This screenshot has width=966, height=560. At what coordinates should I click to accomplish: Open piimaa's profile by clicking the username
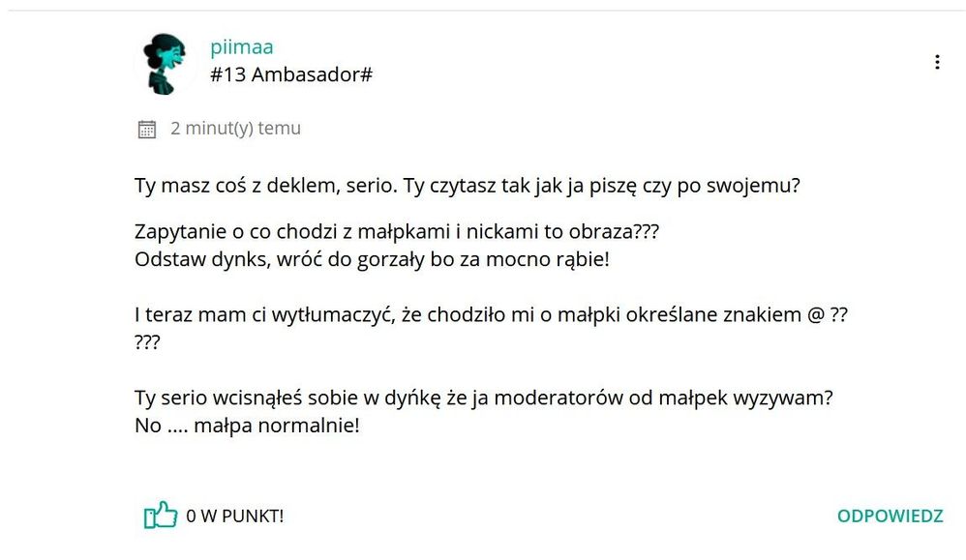tap(241, 45)
